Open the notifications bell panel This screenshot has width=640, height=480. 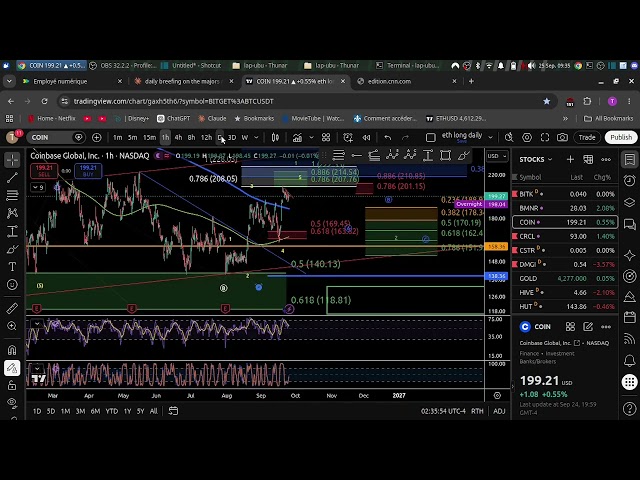(x=629, y=360)
